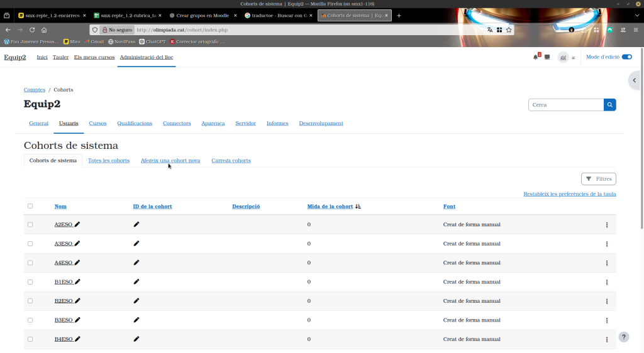The height and width of the screenshot is (353, 644).
Task: Check the select-all checkbox in table header
Action: pyautogui.click(x=30, y=206)
